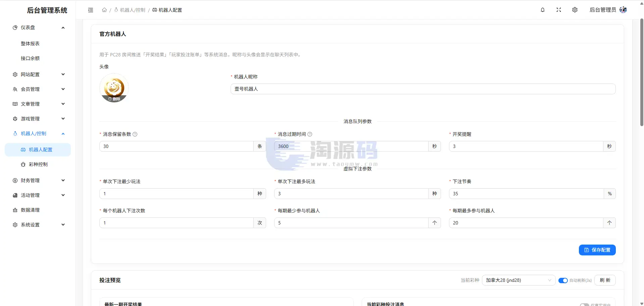Click the 数据清理 icon in sidebar
This screenshot has width=644, height=306.
pyautogui.click(x=15, y=210)
